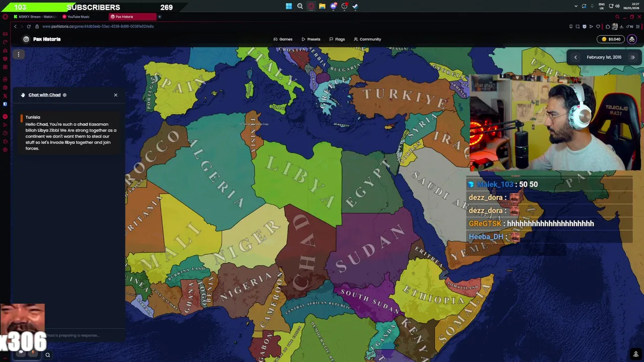Image resolution: width=644 pixels, height=362 pixels.
Task: Click the map search magnifier button
Action: coord(48,355)
